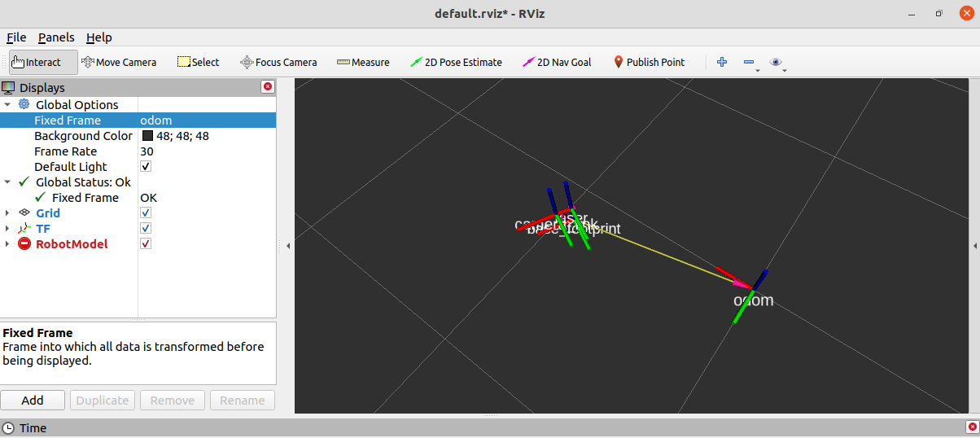This screenshot has height=438, width=980.
Task: Open the Panels menu
Action: [x=56, y=37]
